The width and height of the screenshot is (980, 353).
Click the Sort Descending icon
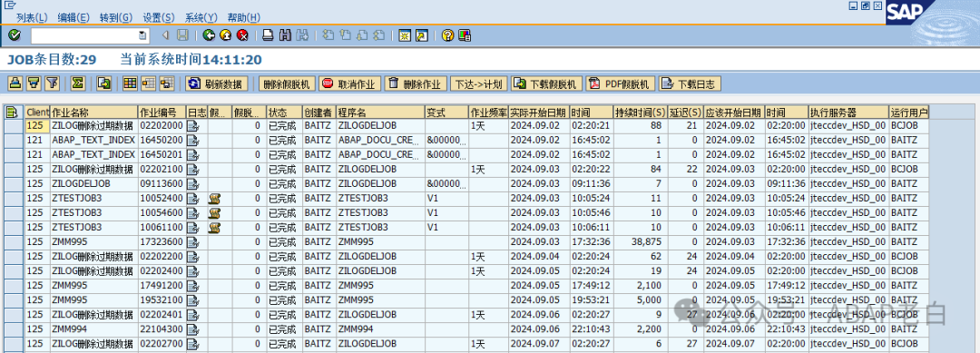coord(34,83)
